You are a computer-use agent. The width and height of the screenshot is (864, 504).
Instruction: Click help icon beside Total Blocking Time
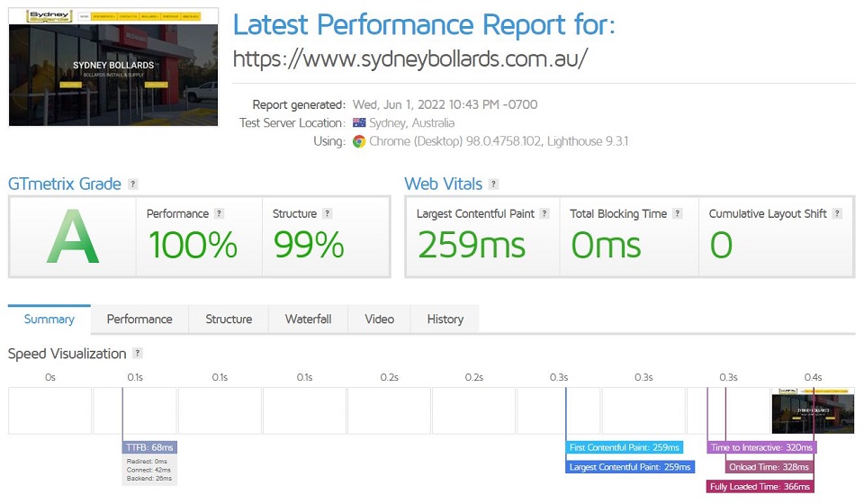click(677, 213)
